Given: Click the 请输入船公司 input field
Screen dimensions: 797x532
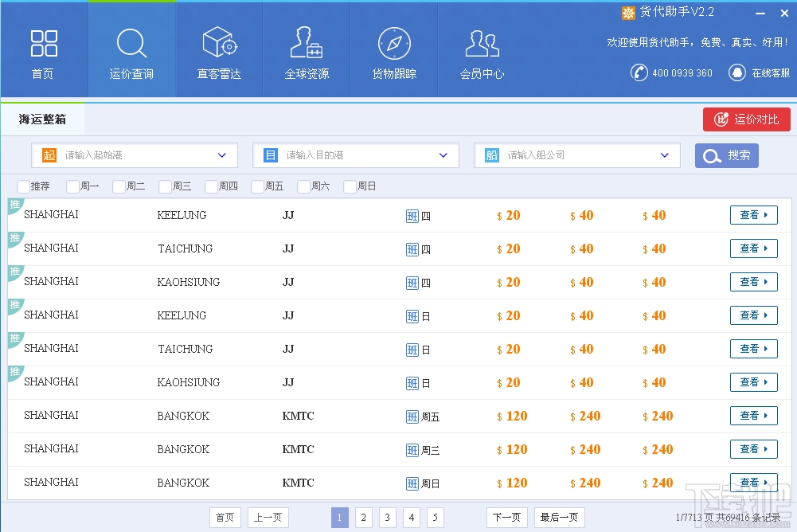Looking at the screenshot, I should pos(577,155).
